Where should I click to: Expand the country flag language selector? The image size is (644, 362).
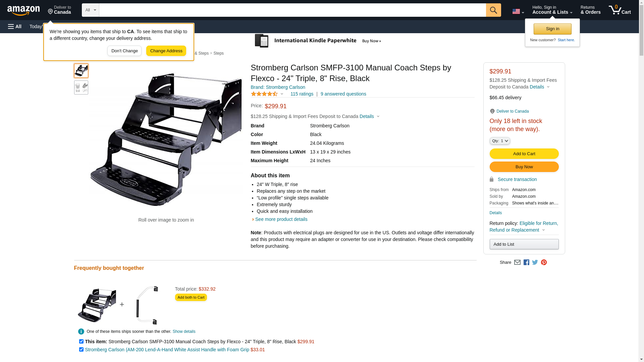(x=518, y=11)
